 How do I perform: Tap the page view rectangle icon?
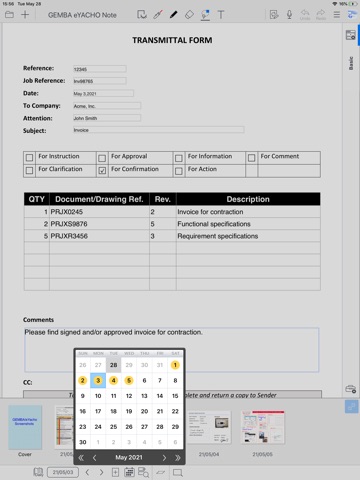click(x=178, y=472)
